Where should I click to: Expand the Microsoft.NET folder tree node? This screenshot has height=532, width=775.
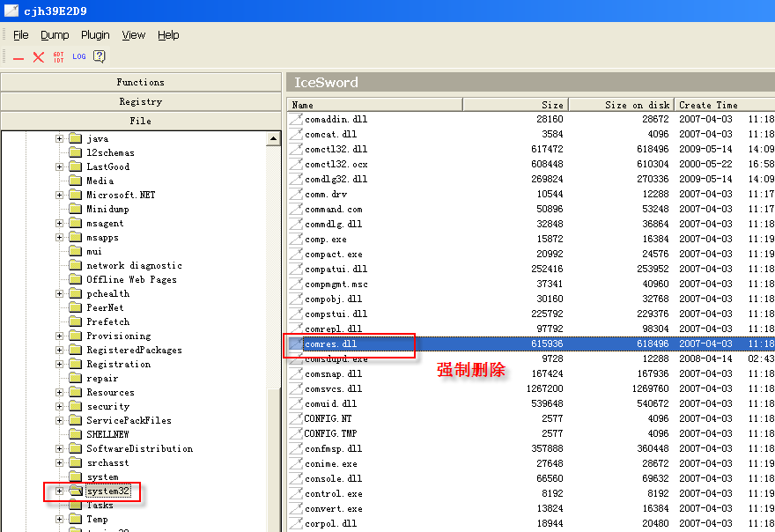(x=60, y=196)
